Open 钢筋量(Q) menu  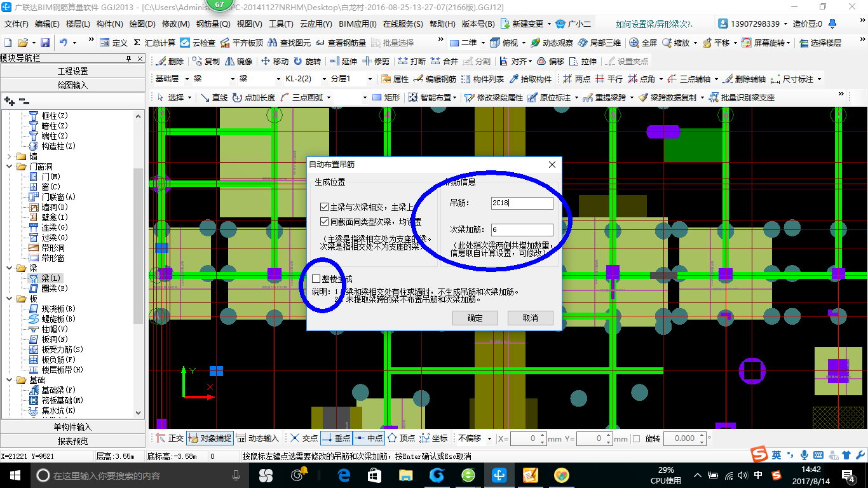(x=213, y=24)
